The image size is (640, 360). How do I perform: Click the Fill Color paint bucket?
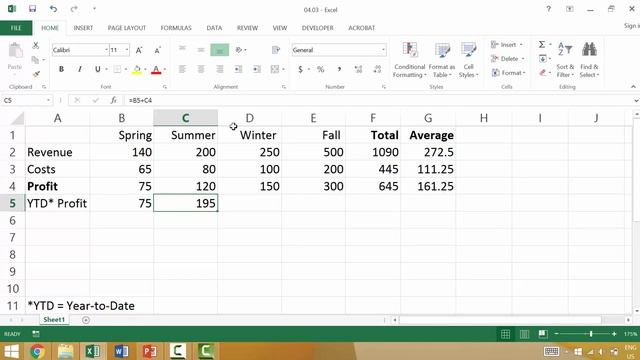[x=137, y=69]
